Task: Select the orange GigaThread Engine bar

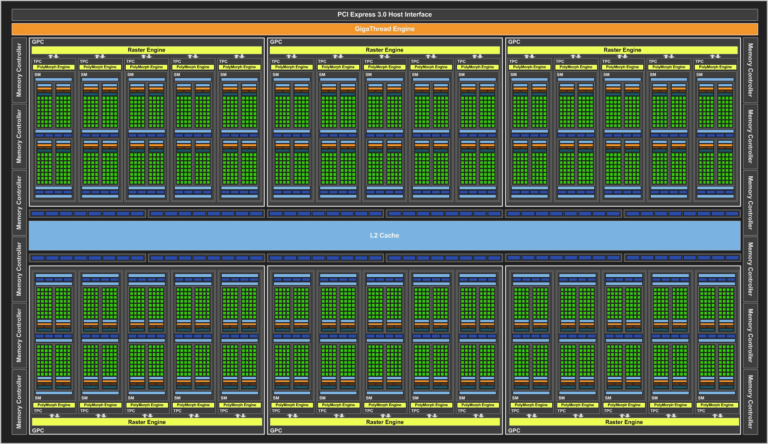Action: click(384, 29)
